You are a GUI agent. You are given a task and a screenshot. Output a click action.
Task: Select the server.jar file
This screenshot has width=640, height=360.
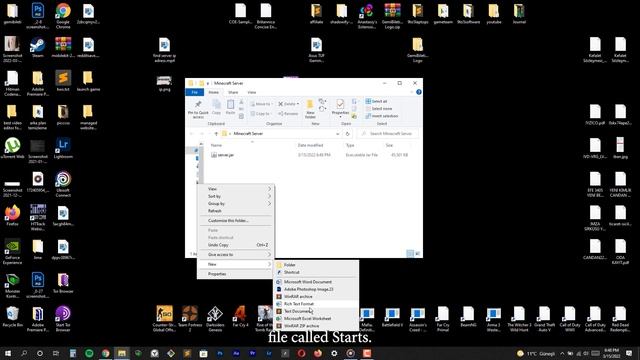point(226,155)
